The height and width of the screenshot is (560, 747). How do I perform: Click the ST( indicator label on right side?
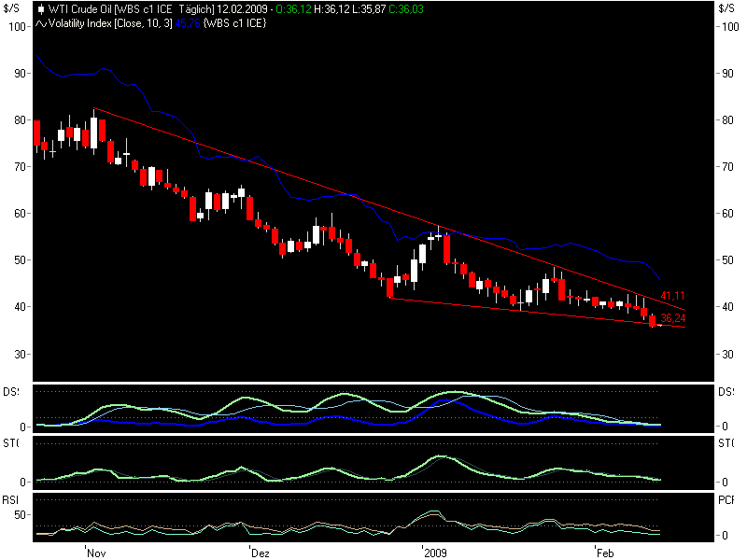point(726,443)
